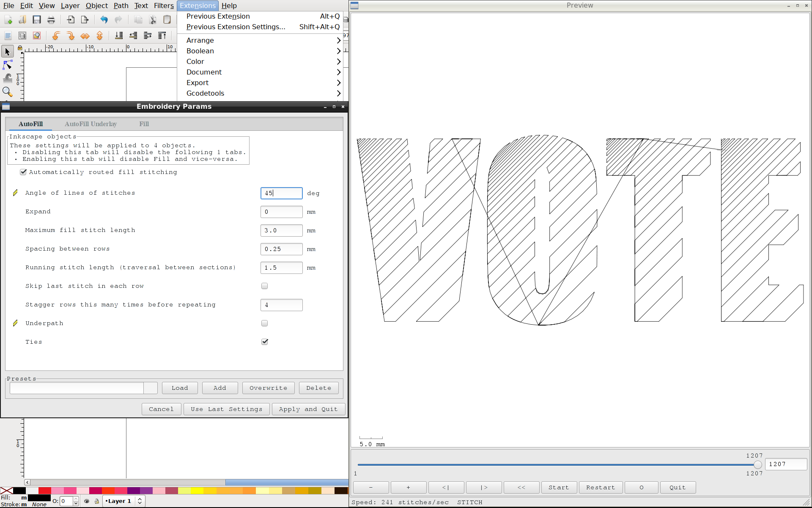812x508 pixels.
Task: Flip the selection horizontally
Action: (x=85, y=36)
